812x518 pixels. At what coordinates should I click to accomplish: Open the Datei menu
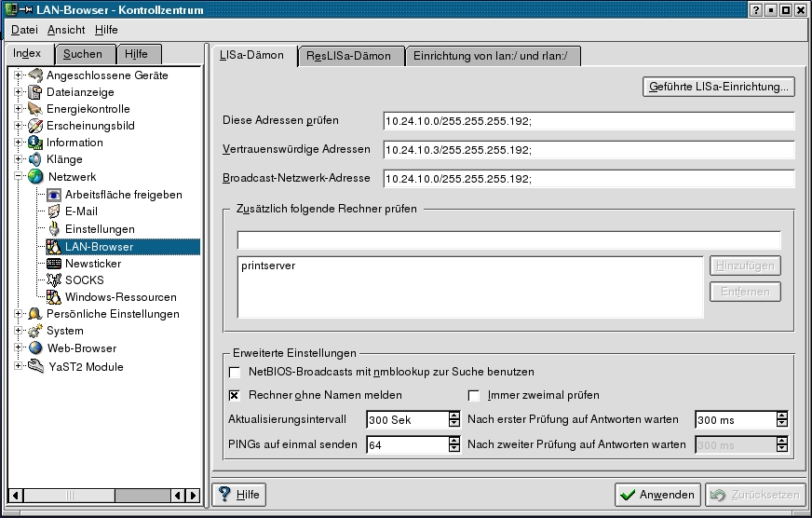(24, 30)
